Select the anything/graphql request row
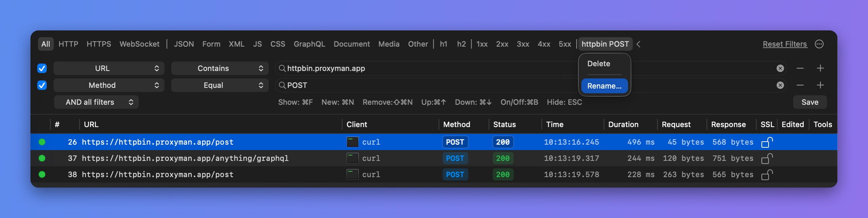This screenshot has width=868, height=218. click(x=434, y=158)
